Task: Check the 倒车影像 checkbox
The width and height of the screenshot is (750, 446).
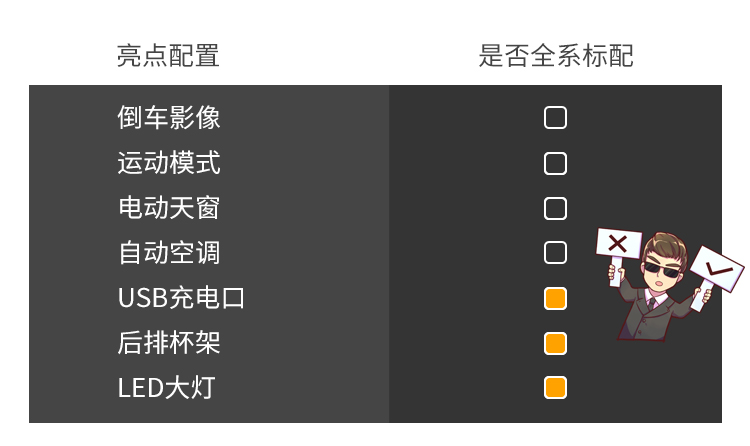Action: coord(555,118)
